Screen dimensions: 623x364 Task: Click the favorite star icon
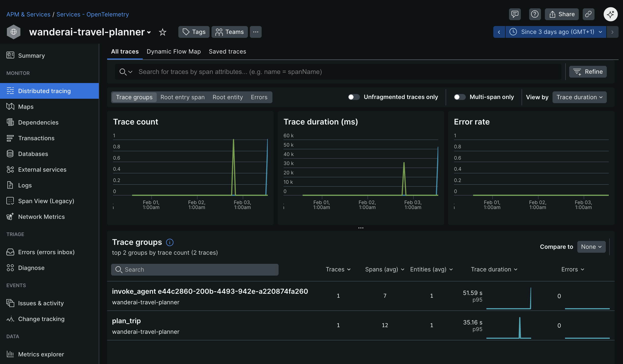[162, 32]
